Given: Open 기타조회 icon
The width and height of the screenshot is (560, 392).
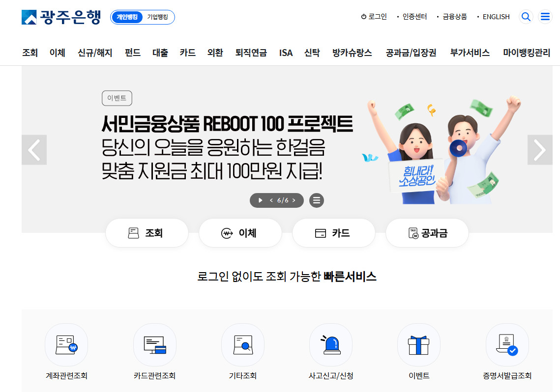Looking at the screenshot, I should click(243, 345).
